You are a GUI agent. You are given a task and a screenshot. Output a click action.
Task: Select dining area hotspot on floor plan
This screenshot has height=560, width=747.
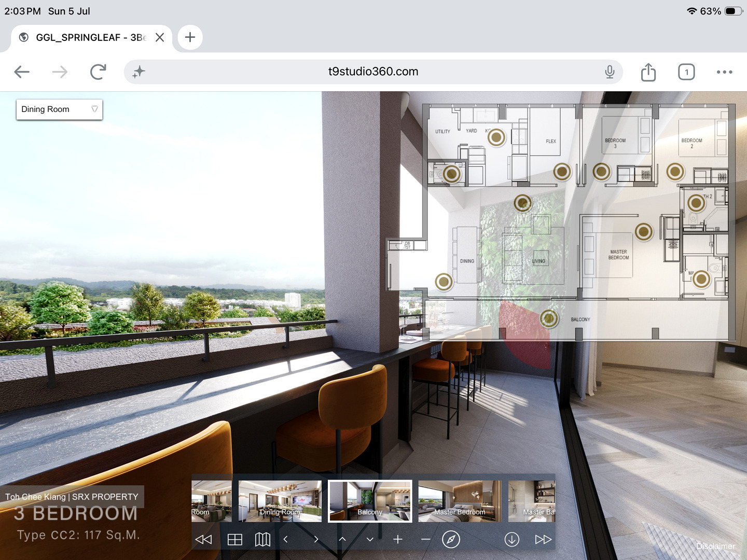[444, 282]
